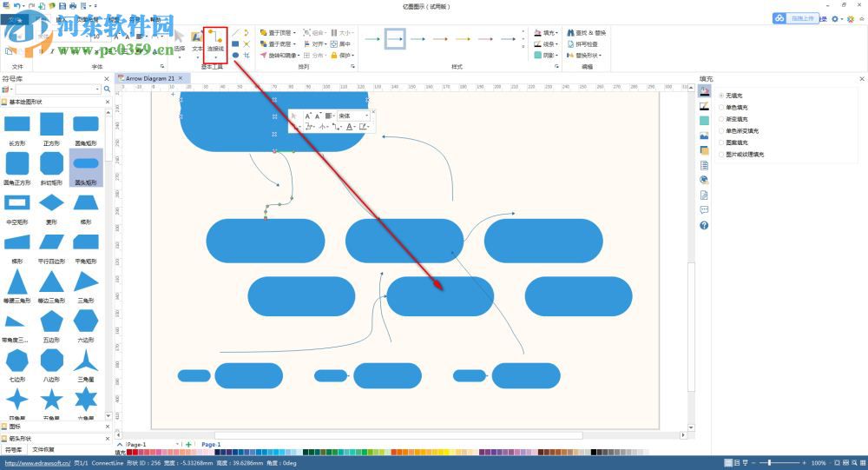Select the 单色填充 solid fill option
This screenshot has height=470, width=868.
point(733,108)
